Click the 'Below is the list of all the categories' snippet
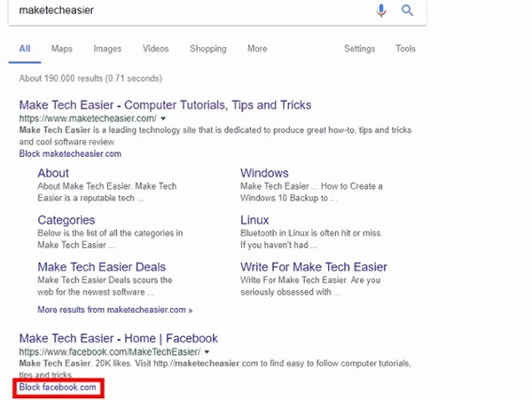The image size is (532, 400). pyautogui.click(x=110, y=239)
